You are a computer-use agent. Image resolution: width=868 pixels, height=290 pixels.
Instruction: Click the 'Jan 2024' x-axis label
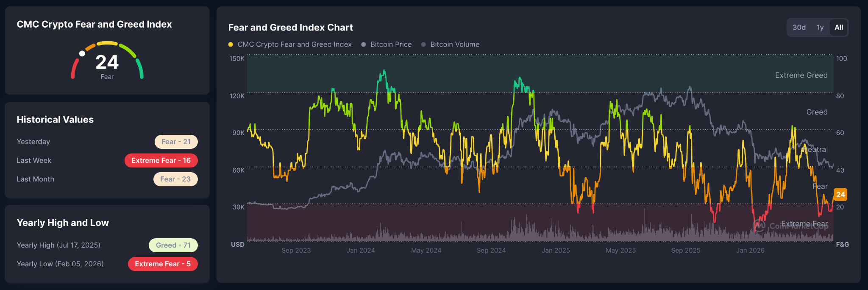coord(361,251)
